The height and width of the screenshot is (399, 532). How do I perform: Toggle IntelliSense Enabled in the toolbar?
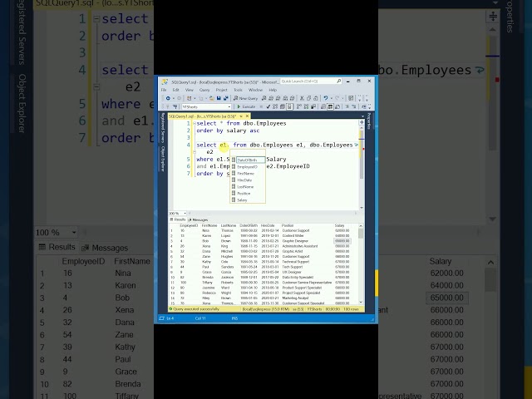pyautogui.click(x=289, y=106)
